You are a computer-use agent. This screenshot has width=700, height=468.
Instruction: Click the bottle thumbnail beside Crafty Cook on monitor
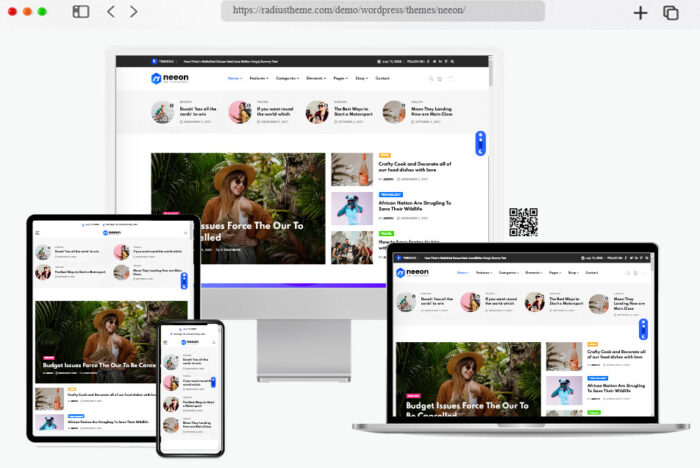352,169
